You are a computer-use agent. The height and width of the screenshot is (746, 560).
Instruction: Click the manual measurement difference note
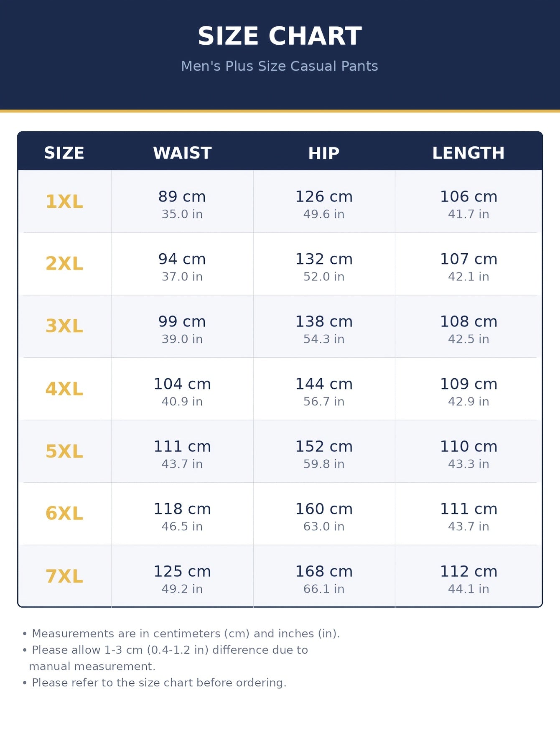165,658
